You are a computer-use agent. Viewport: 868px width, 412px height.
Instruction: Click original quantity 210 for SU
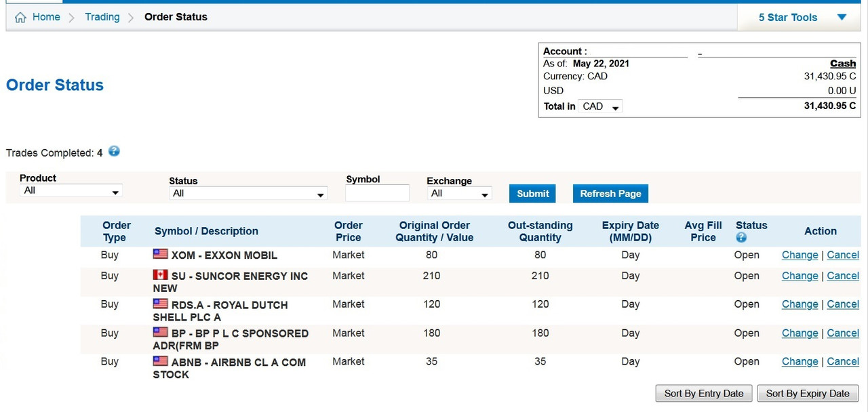431,276
